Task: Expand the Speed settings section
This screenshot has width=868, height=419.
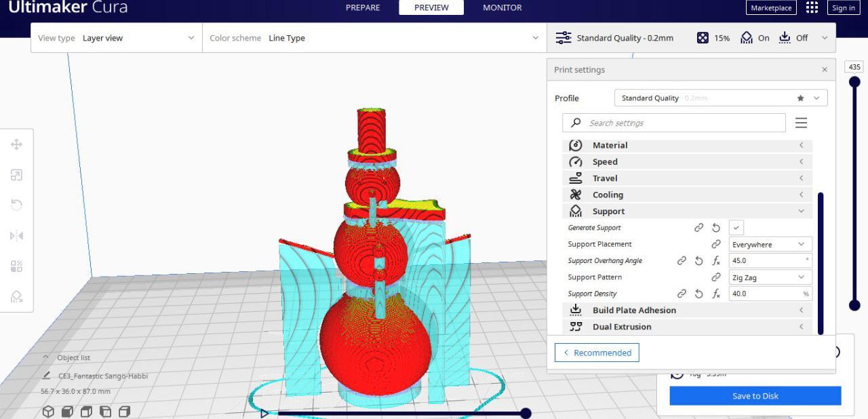Action: click(x=687, y=162)
